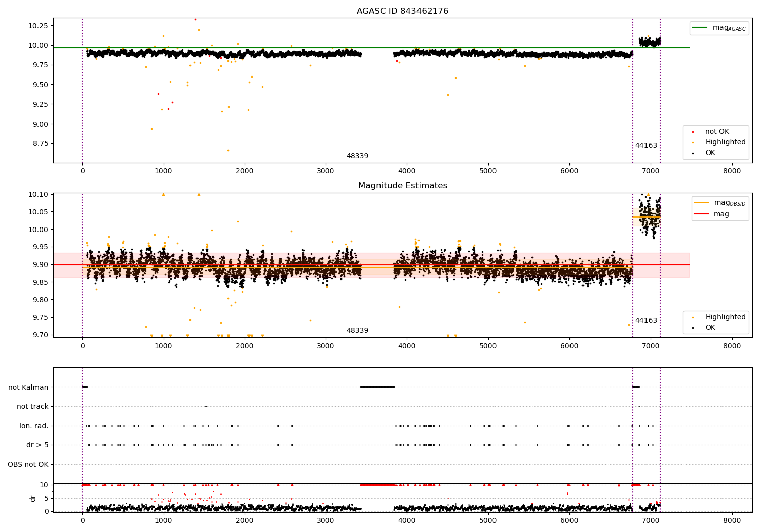Select the mag OBSID legend label in middle plot
The height and width of the screenshot is (532, 760).
(x=730, y=203)
